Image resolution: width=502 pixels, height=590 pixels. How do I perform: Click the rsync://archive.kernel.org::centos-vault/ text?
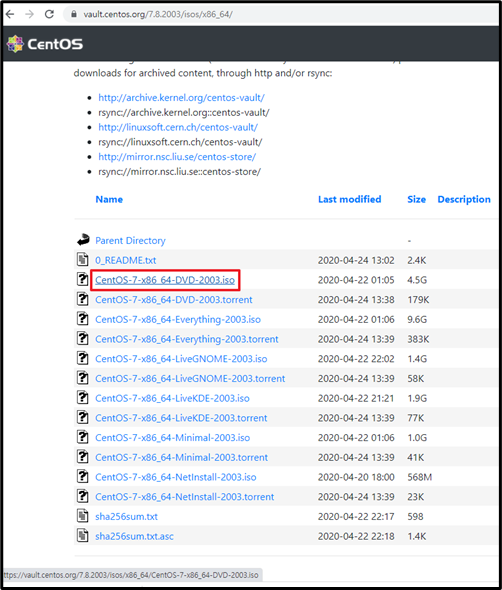point(184,113)
